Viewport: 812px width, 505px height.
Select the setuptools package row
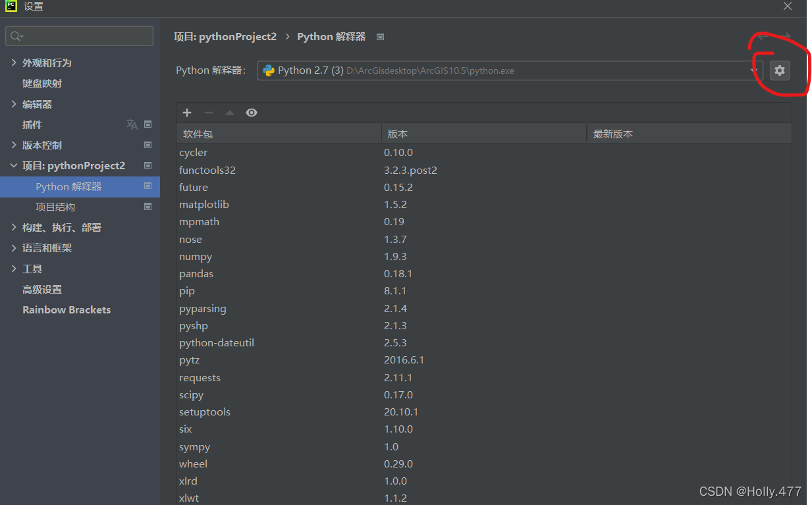(x=484, y=412)
